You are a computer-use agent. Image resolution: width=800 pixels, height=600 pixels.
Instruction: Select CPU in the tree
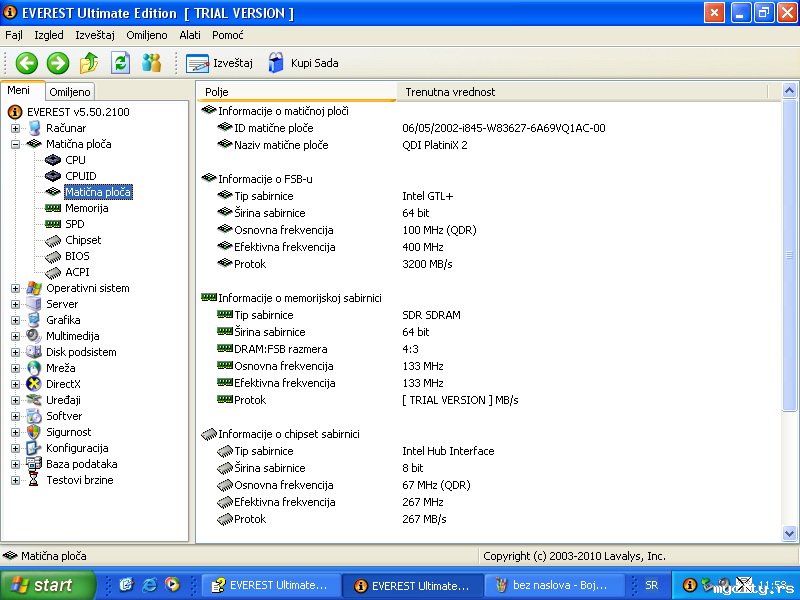(75, 160)
